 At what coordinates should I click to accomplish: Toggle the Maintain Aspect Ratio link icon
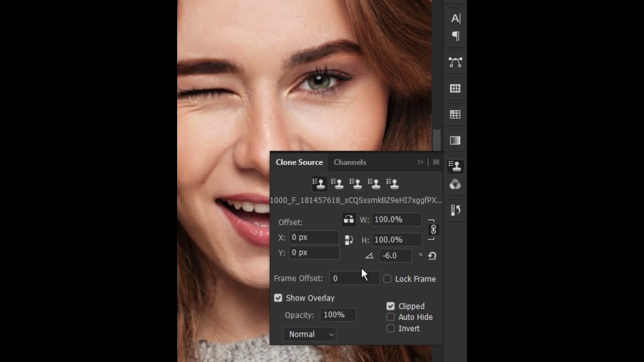point(433,230)
